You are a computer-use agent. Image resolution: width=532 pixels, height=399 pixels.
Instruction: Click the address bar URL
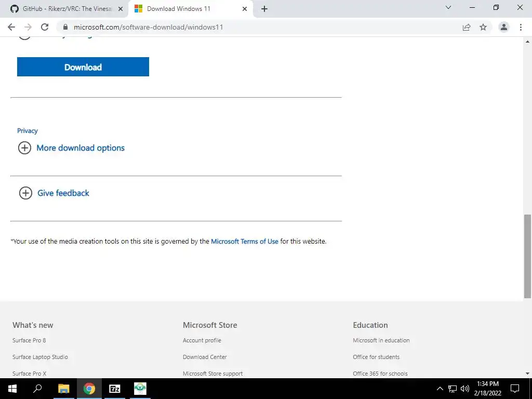[148, 27]
